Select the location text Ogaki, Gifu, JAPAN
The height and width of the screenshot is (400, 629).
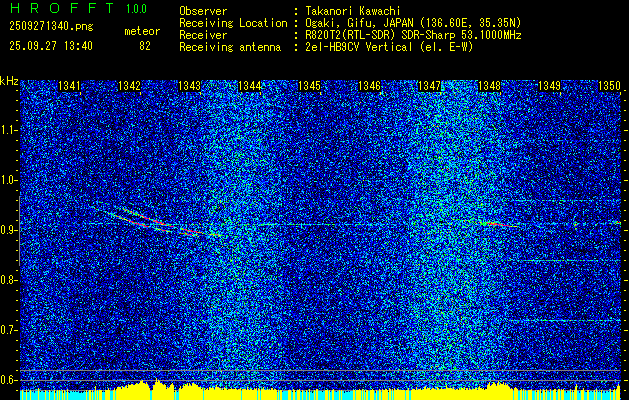click(357, 23)
